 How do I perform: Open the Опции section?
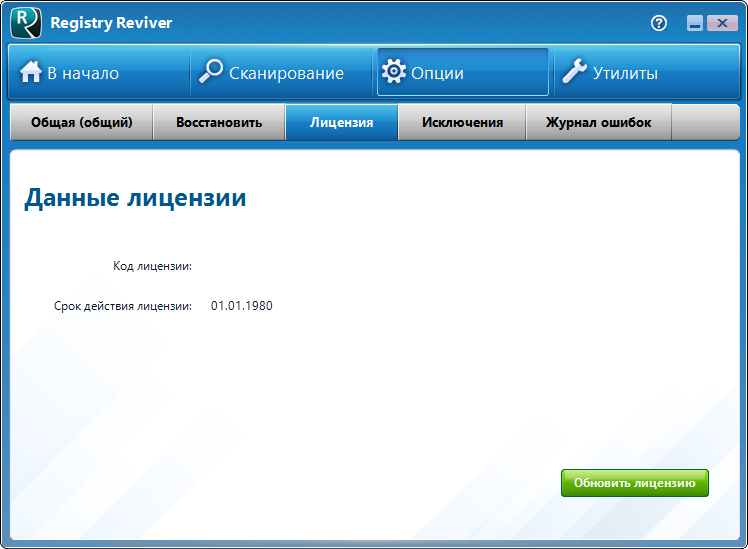click(x=462, y=73)
